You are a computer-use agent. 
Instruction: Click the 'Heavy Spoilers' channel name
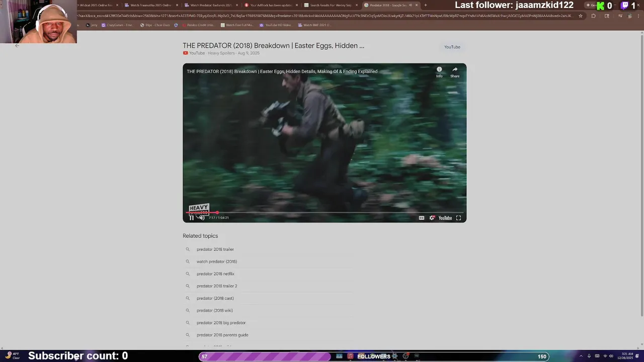221,53
